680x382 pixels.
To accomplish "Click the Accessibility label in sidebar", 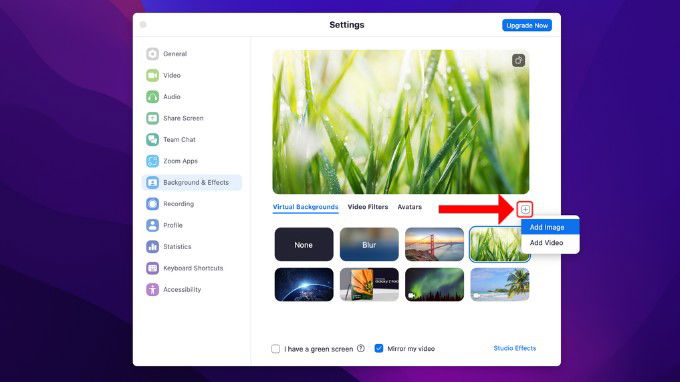I will pyautogui.click(x=182, y=290).
